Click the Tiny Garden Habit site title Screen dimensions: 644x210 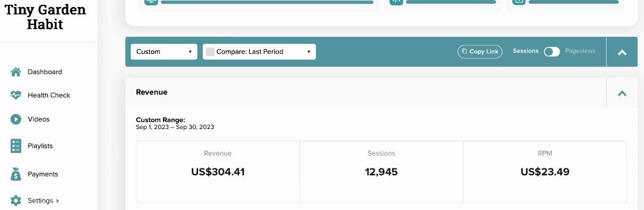coord(45,17)
